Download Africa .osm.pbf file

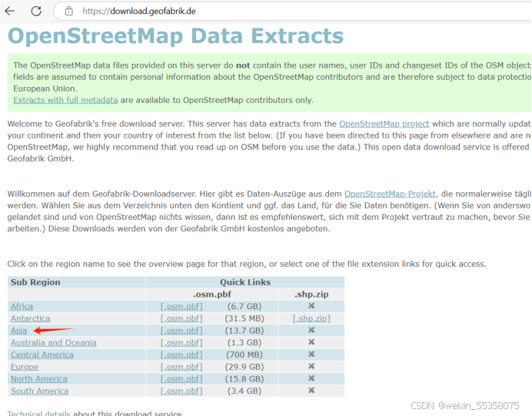tap(181, 306)
